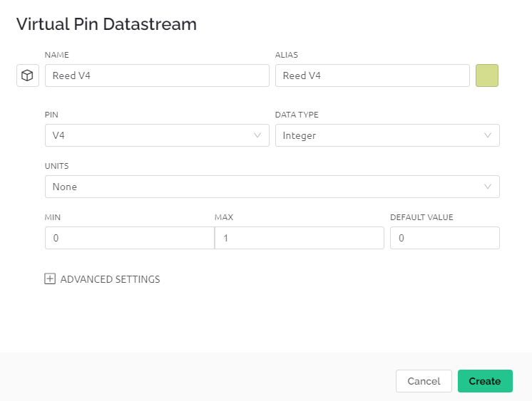Edit the Alias field Reed V4
Image resolution: width=532 pixels, height=401 pixels.
pyautogui.click(x=372, y=75)
